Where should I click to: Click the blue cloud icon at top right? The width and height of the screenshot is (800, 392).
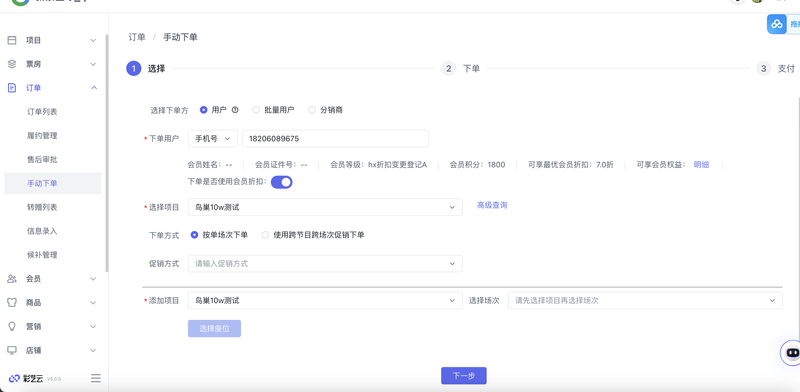[x=777, y=24]
